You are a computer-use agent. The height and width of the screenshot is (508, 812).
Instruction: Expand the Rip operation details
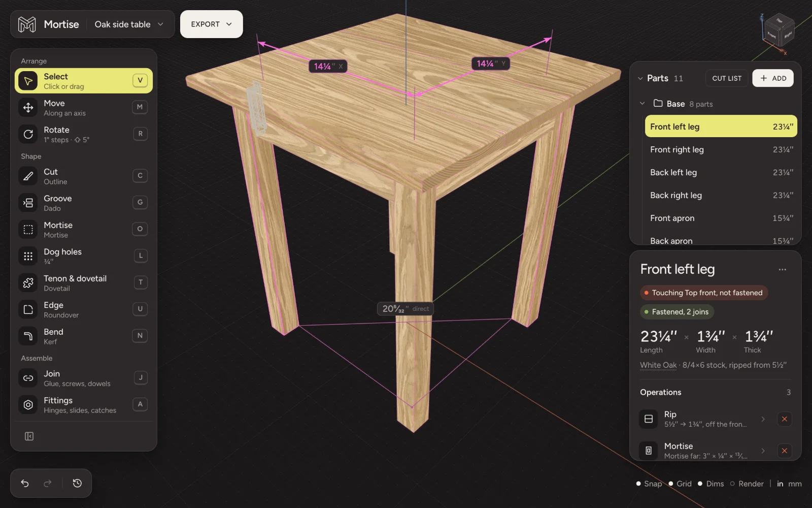(763, 419)
